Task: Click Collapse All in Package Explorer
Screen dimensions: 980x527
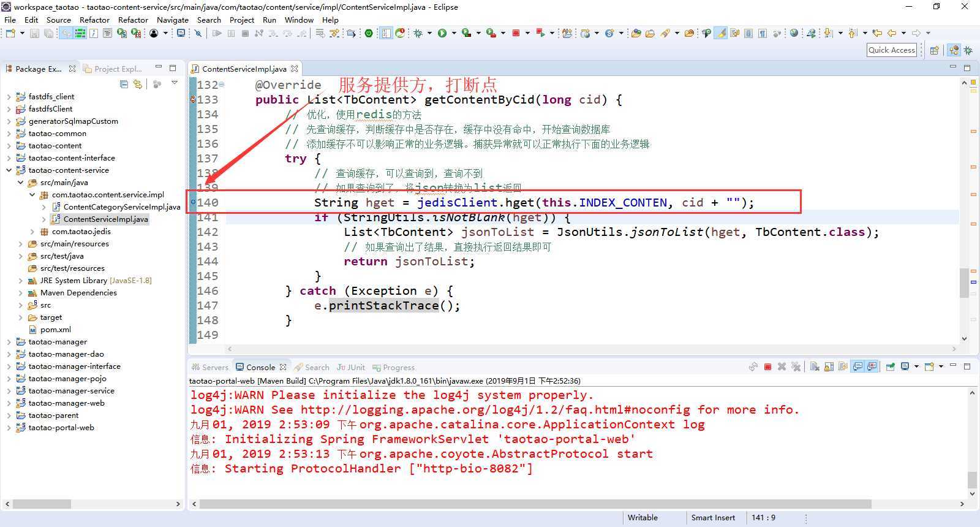Action: point(124,84)
